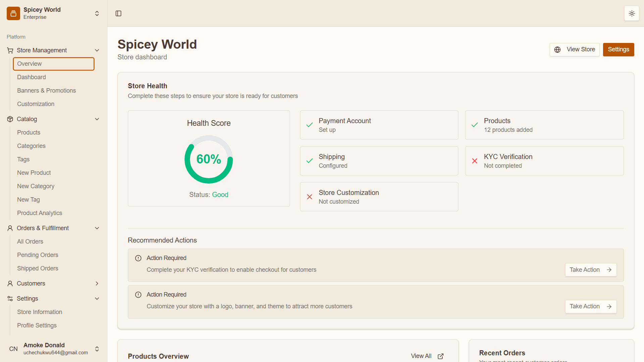The height and width of the screenshot is (362, 644).
Task: Click the Catalog box icon
Action: click(x=10, y=119)
